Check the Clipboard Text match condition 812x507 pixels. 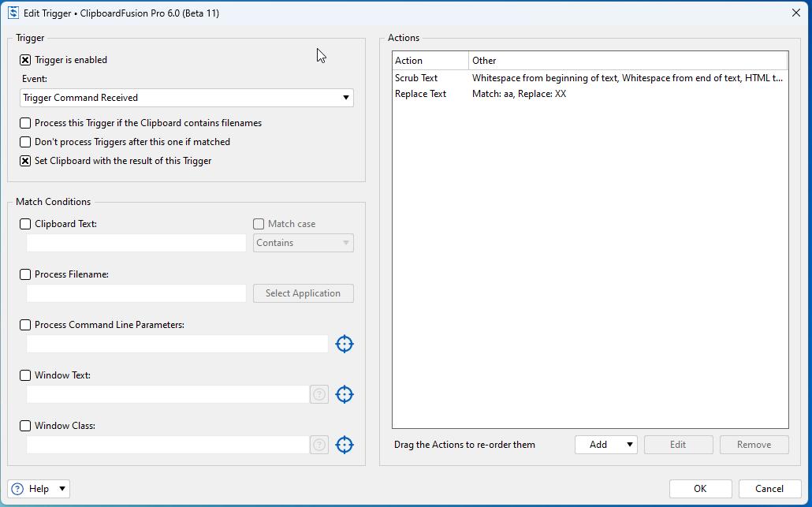[x=26, y=224]
